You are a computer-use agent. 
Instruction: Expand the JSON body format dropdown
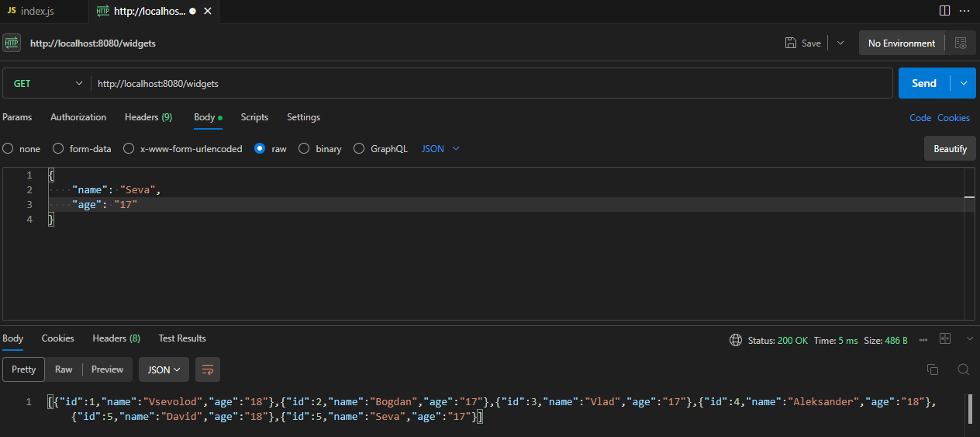pyautogui.click(x=440, y=149)
